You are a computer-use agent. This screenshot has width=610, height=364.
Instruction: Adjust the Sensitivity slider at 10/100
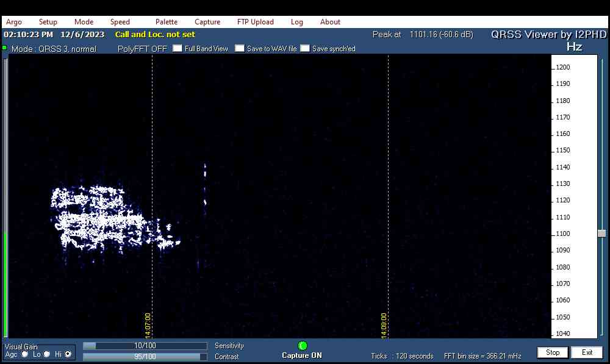click(145, 346)
